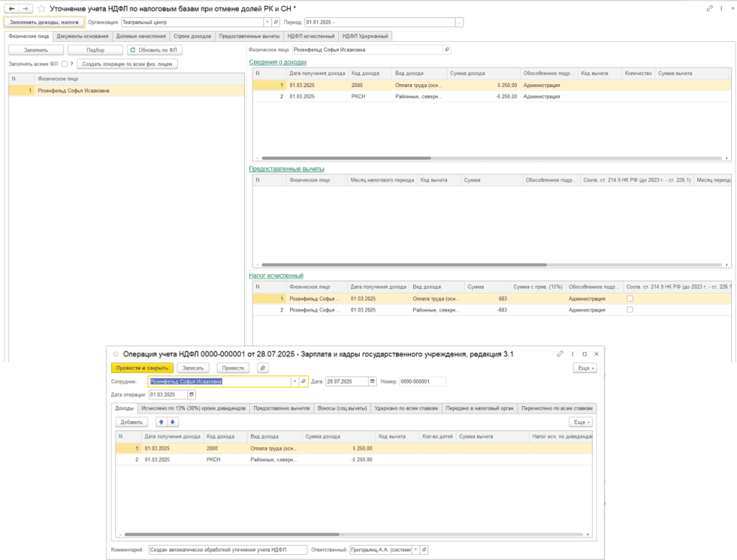Viewport: 737px width, 560px height.
Task: Open the Предоставлено вычетов tab
Action: tap(281, 408)
